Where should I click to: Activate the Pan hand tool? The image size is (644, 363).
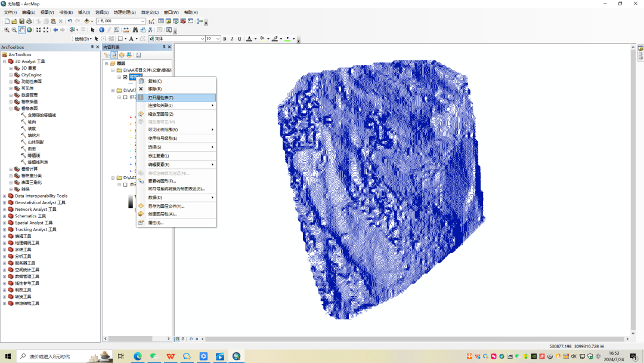22,30
